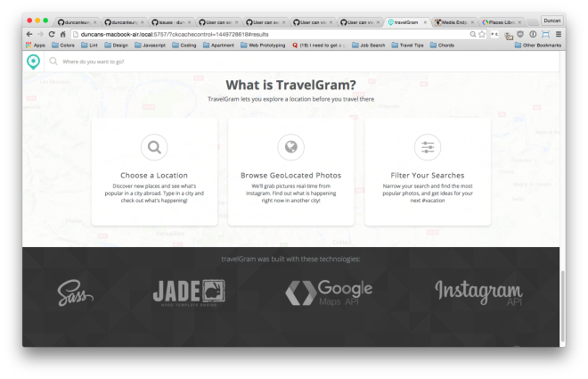588x379 pixels.
Task: Click the 'Filter Your Searches' card title
Action: tap(427, 176)
